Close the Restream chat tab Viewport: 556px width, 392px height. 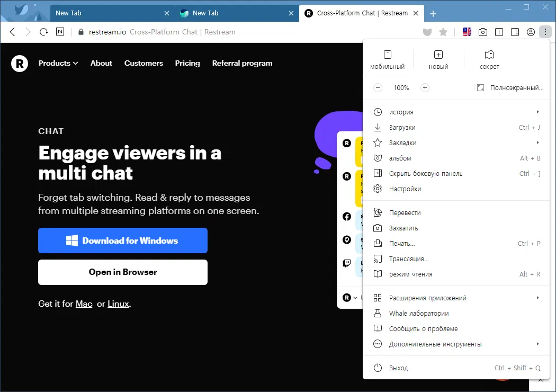pos(416,13)
